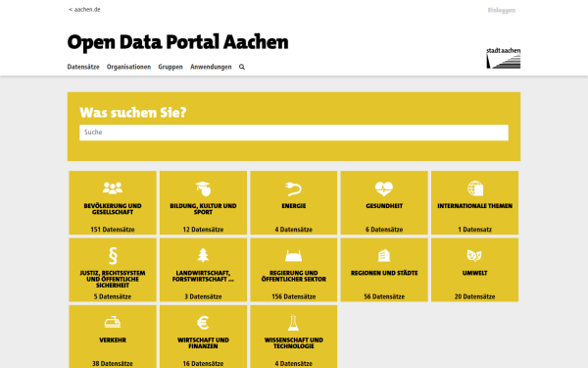Click the '38 Datensätze' count text
Image resolution: width=588 pixels, height=368 pixels.
[x=113, y=363]
